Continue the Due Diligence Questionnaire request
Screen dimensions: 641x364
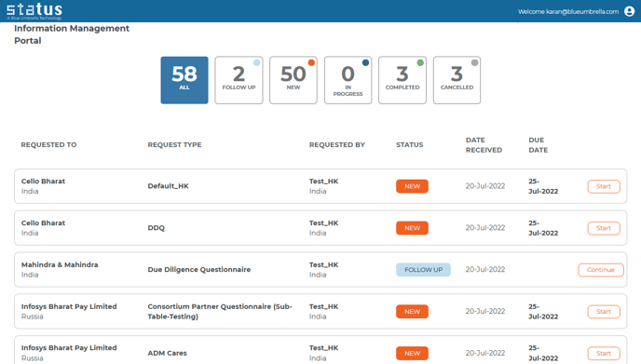tap(601, 270)
